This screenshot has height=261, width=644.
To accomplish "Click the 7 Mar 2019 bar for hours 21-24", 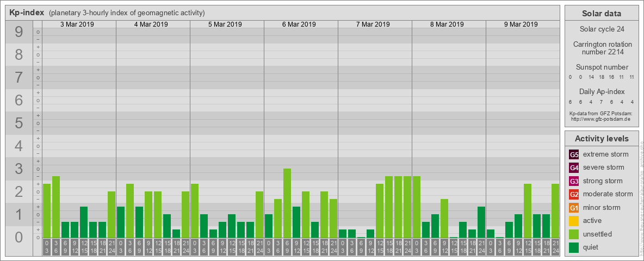I will (407, 207).
